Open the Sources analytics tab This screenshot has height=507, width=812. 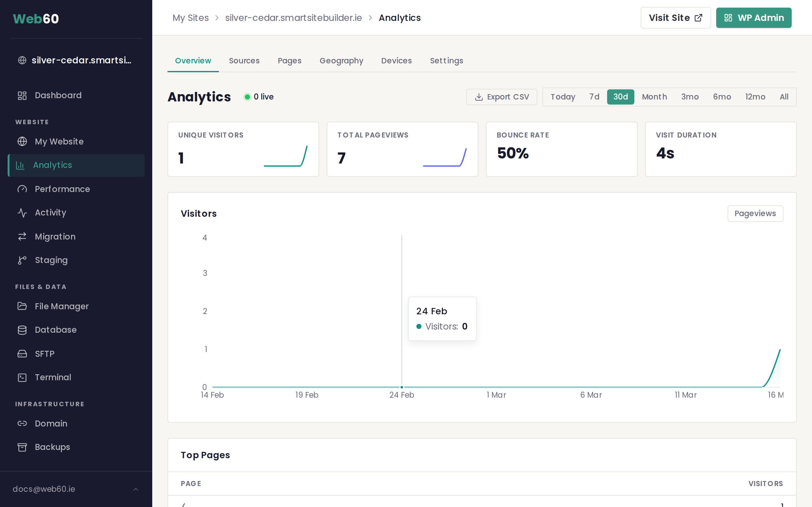click(x=244, y=61)
